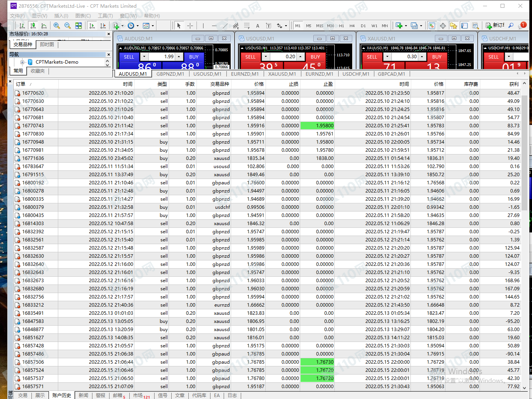Select the crosshair cursor tool
This screenshot has height=399, width=532.
coord(190,26)
